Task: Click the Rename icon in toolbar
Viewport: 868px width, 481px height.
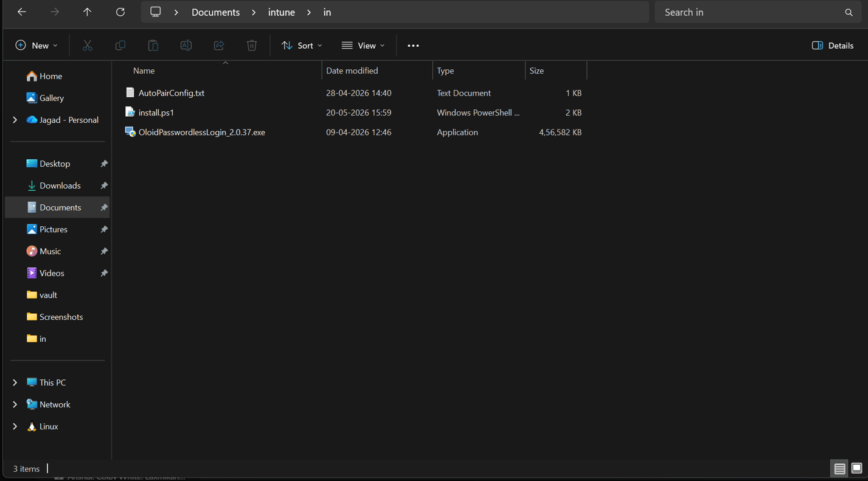Action: tap(186, 46)
